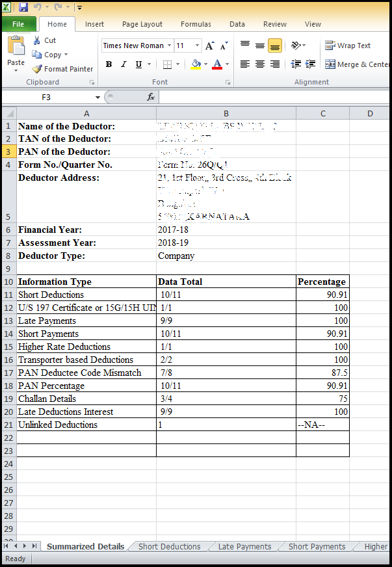Viewport: 392px width, 567px height.
Task: Toggle Underline formatting
Action: click(x=138, y=64)
